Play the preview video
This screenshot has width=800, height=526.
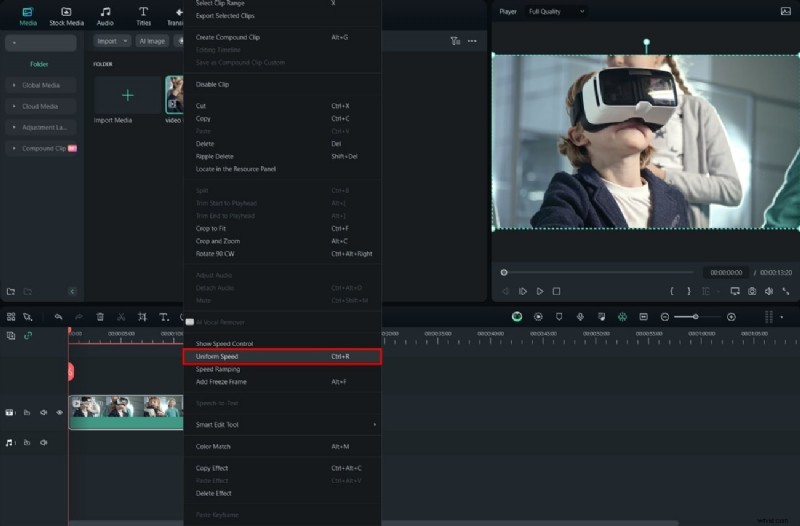pos(540,291)
